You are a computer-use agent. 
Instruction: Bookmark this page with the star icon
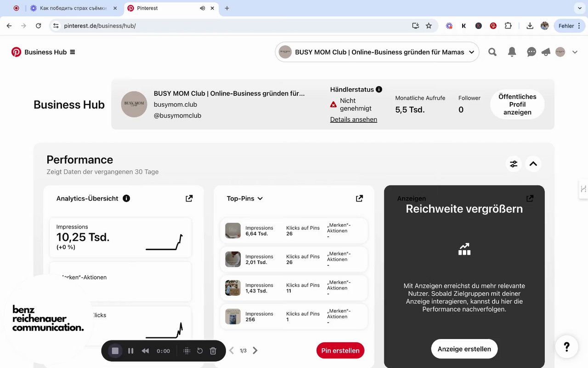(429, 26)
